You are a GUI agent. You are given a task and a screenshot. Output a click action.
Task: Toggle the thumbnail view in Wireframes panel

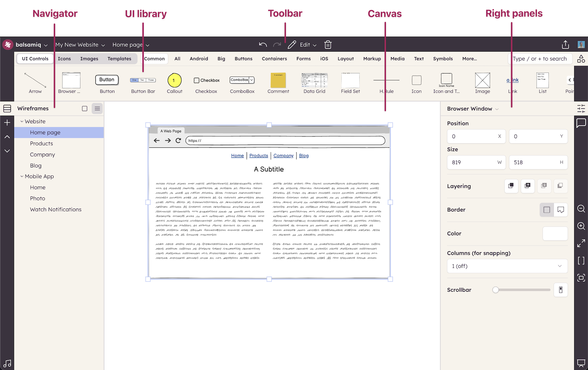click(85, 109)
